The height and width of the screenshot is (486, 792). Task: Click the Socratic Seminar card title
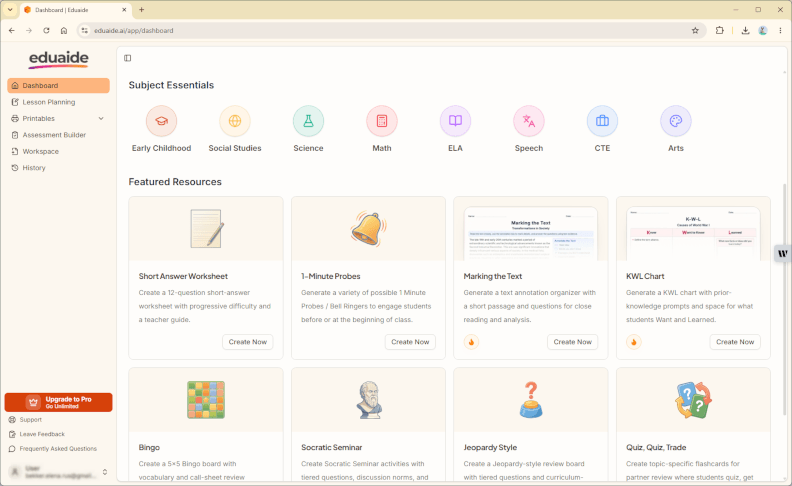pyautogui.click(x=331, y=448)
